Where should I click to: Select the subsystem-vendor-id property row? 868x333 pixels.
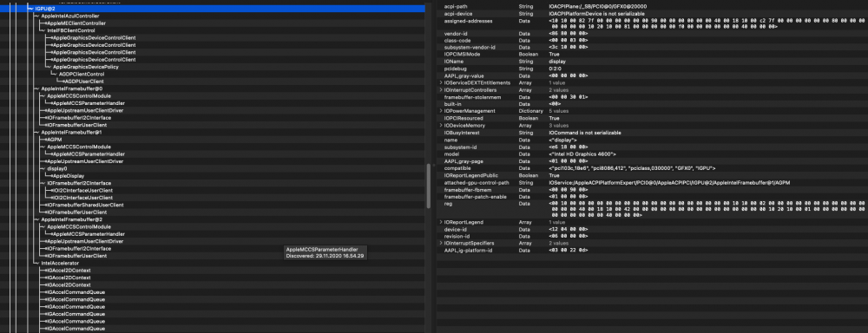pyautogui.click(x=652, y=48)
